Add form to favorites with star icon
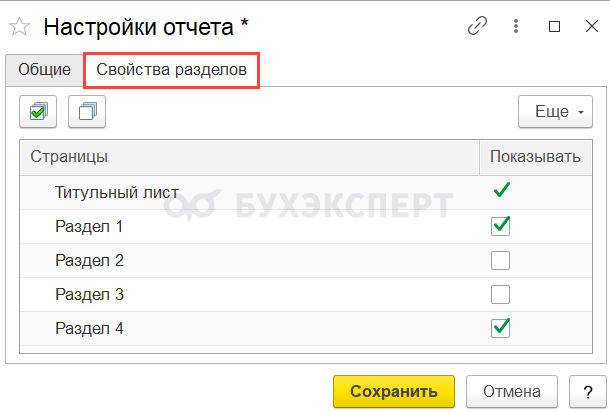 coord(19,27)
